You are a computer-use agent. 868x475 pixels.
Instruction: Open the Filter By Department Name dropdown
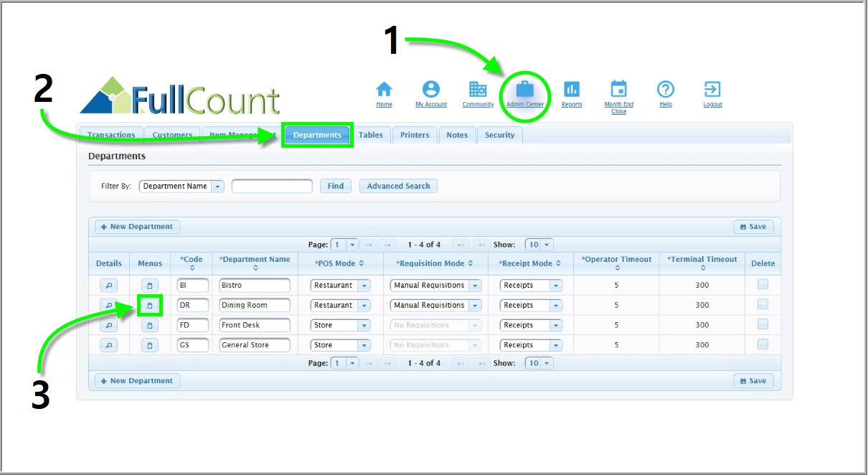pos(181,187)
